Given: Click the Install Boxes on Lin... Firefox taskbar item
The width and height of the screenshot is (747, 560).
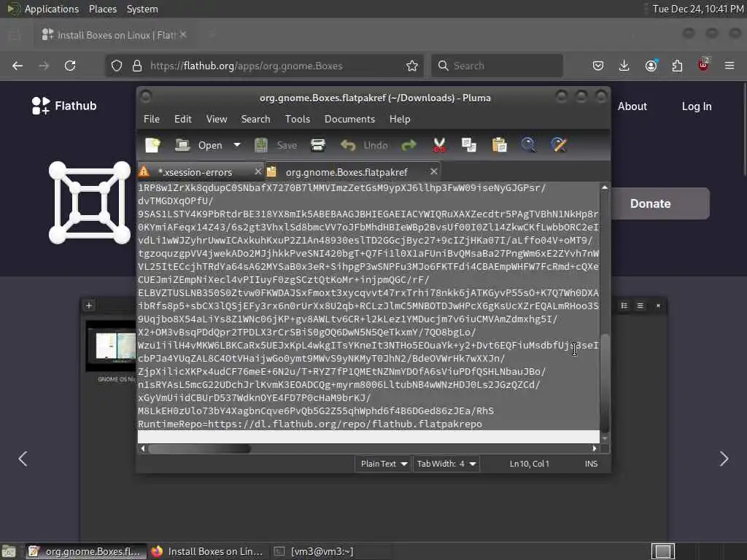Looking at the screenshot, I should coord(208,551).
